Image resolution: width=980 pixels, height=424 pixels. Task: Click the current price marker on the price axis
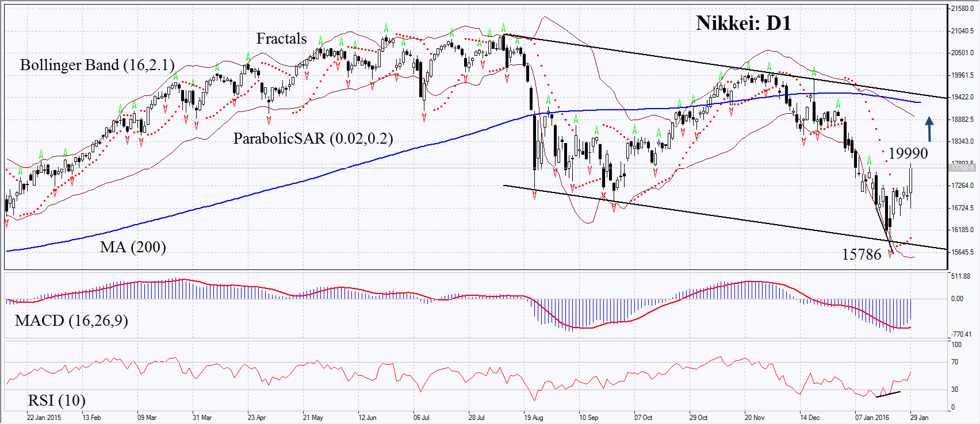coord(962,167)
